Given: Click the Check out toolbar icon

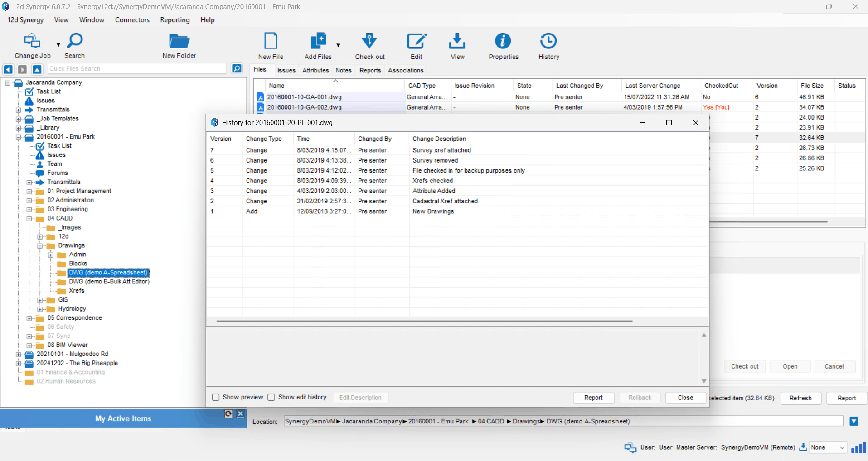Looking at the screenshot, I should 369,41.
